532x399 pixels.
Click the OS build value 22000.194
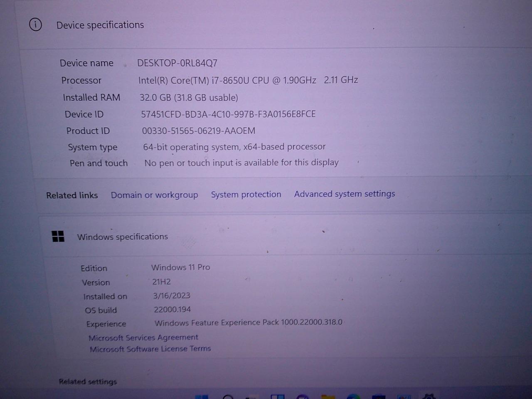(x=172, y=309)
